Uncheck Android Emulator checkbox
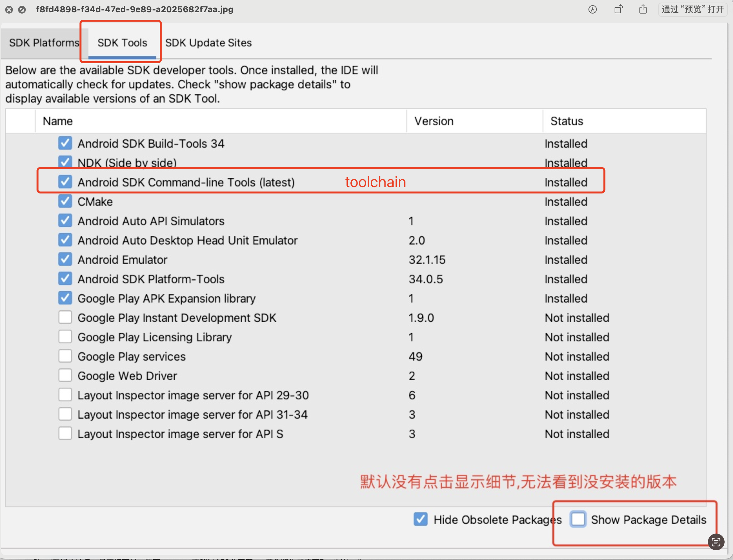The width and height of the screenshot is (733, 560). pos(65,259)
